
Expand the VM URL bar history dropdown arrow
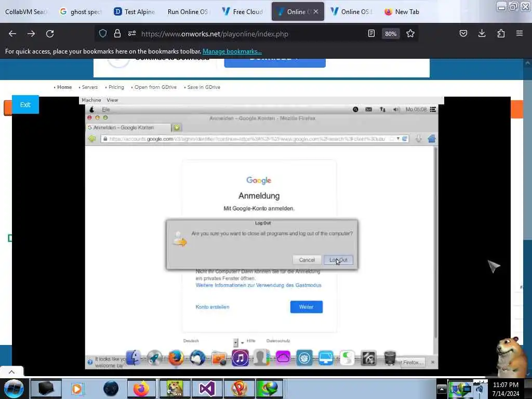coord(398,139)
